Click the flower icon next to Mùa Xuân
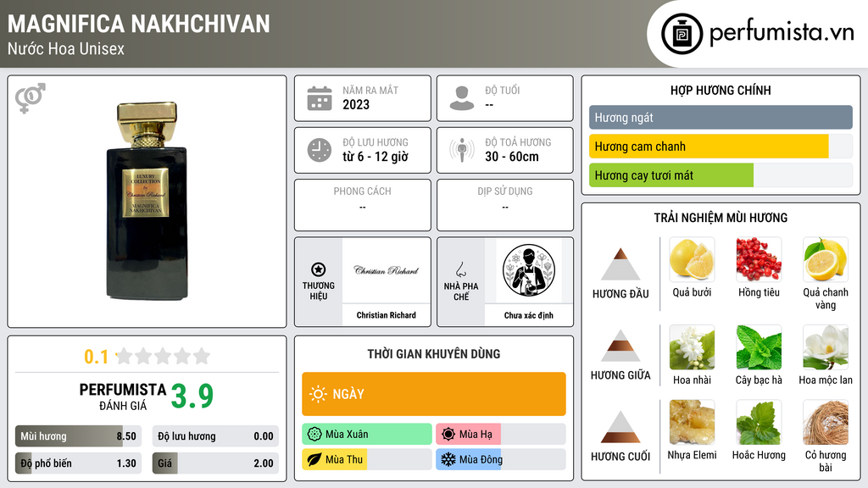Viewport: 868px width, 488px height. point(314,435)
